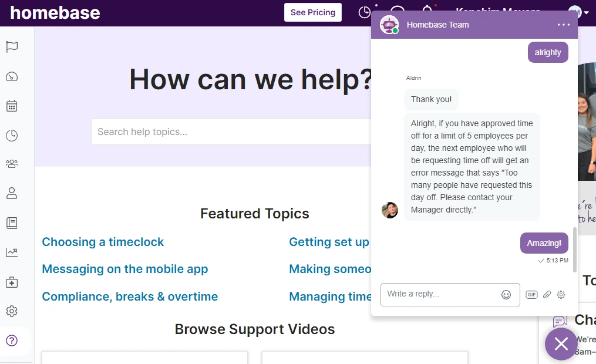Viewport: 596px width, 364px height.
Task: Open the single person icon in sidebar
Action: (12, 193)
